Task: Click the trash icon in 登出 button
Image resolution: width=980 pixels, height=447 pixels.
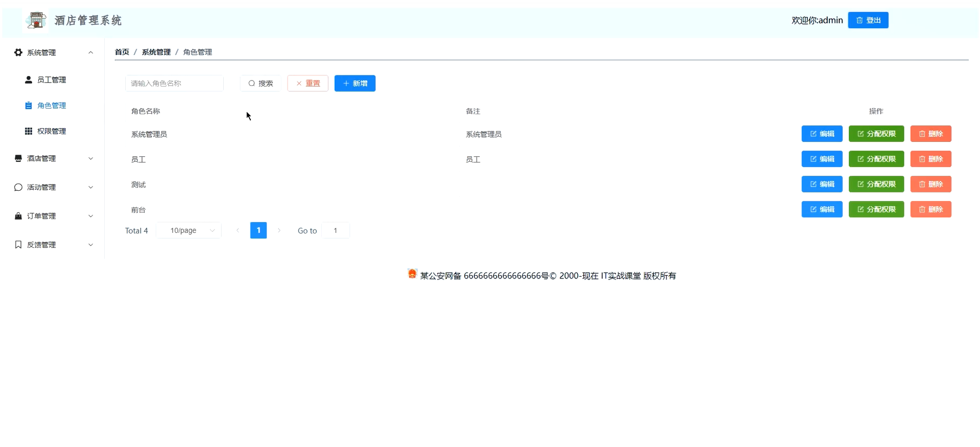Action: tap(860, 20)
